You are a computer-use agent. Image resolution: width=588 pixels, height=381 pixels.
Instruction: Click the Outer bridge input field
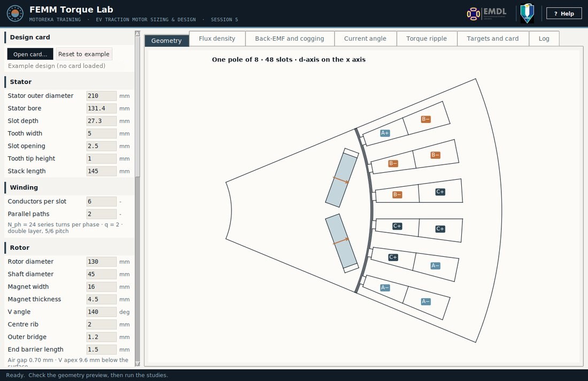coord(101,337)
